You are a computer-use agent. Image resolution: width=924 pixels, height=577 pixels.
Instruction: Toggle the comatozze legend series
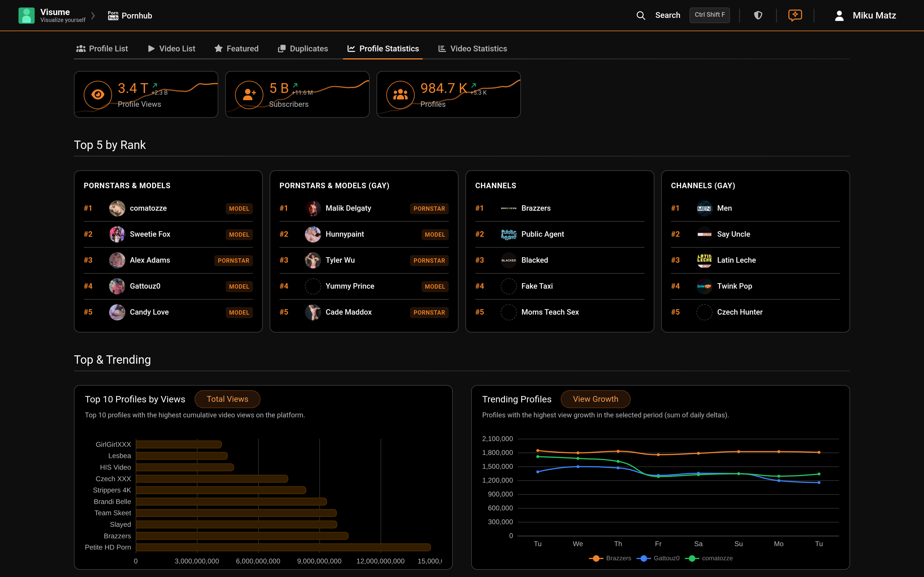709,558
